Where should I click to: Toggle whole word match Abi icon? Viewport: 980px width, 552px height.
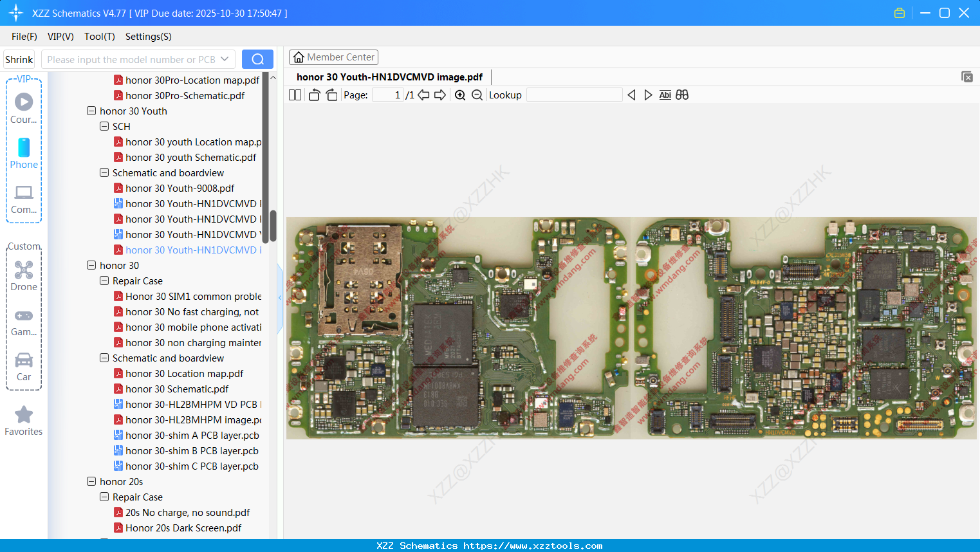click(x=665, y=95)
